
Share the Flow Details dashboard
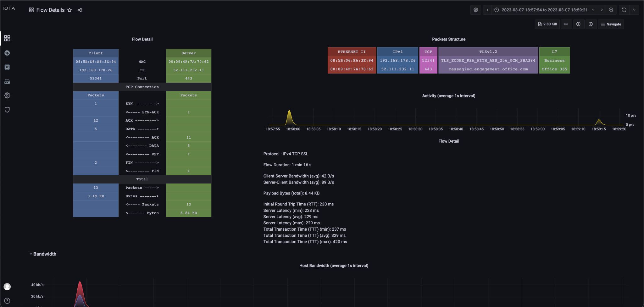click(x=80, y=10)
